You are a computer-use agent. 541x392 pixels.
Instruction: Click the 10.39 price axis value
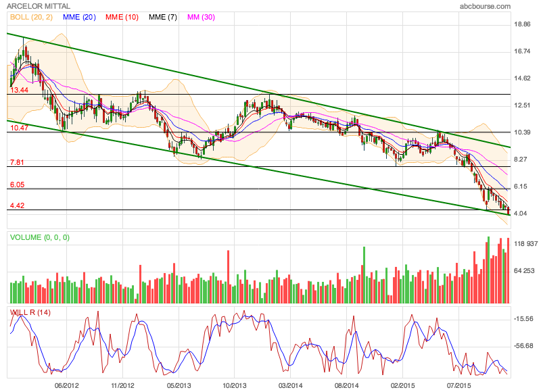(x=522, y=132)
